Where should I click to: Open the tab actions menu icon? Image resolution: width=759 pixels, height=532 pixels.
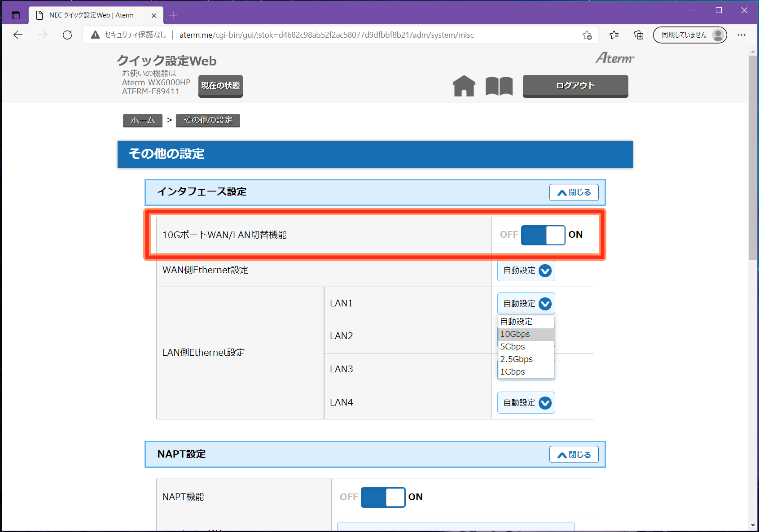(x=16, y=15)
